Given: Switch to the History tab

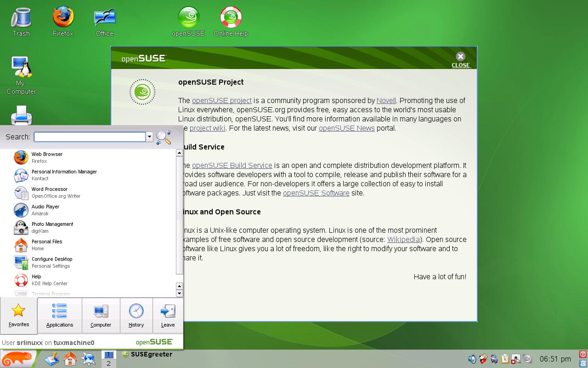Looking at the screenshot, I should [x=136, y=316].
